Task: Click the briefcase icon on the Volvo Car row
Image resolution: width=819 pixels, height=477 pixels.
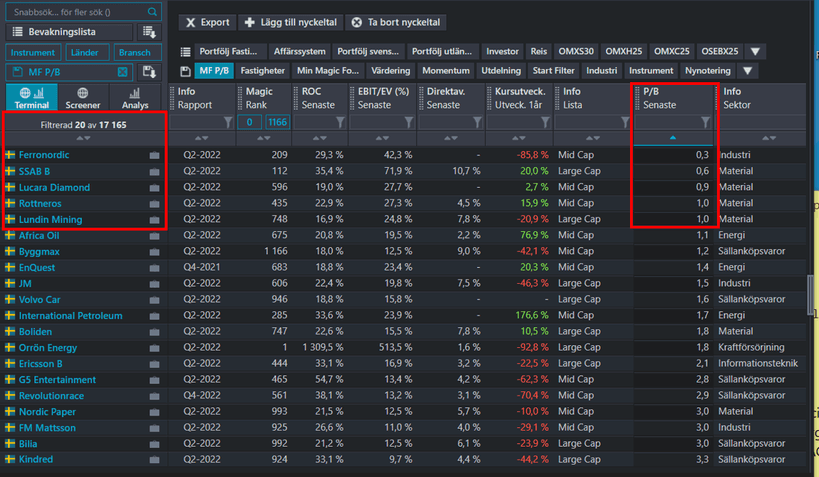Action: pyautogui.click(x=154, y=300)
